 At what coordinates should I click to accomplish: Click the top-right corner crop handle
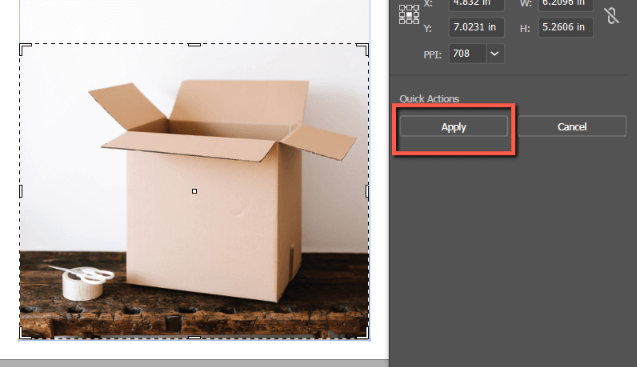pyautogui.click(x=363, y=49)
